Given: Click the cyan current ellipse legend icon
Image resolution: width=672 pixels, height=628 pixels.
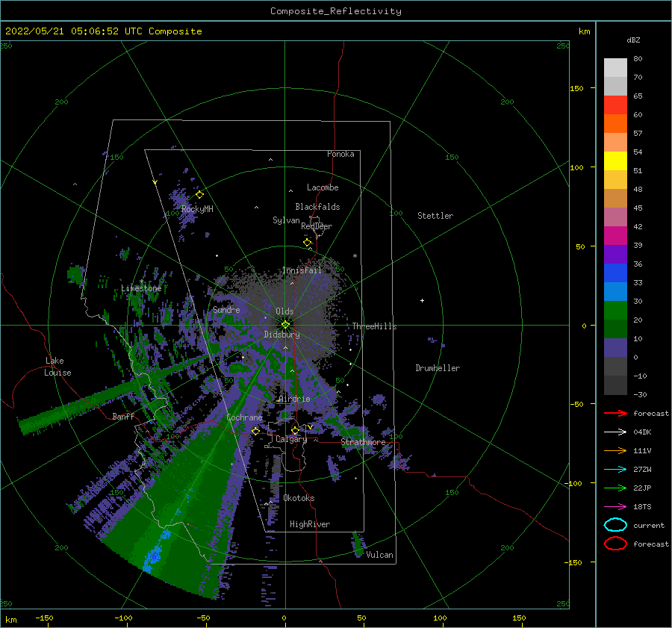Looking at the screenshot, I should [x=615, y=525].
